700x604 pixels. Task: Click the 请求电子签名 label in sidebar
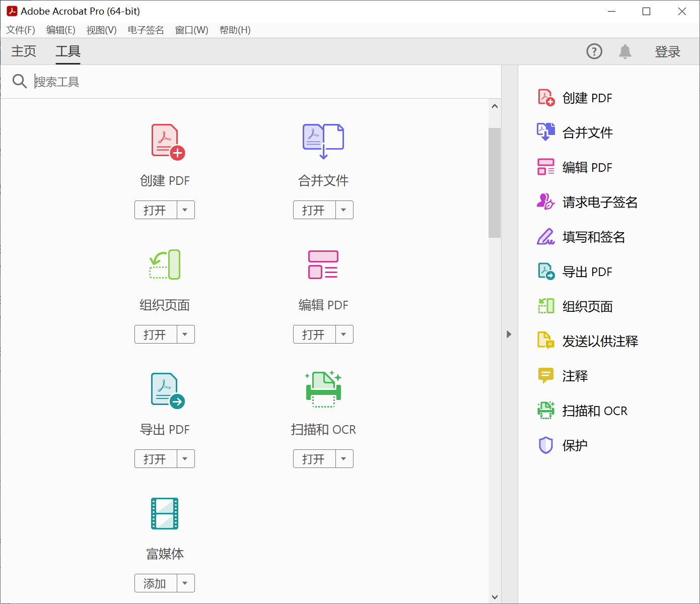click(x=600, y=202)
